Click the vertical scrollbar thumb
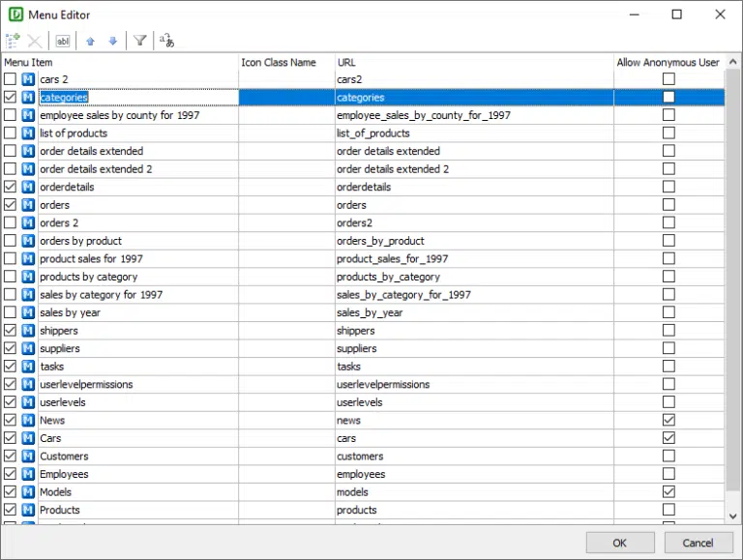This screenshot has width=743, height=560. coord(732,280)
